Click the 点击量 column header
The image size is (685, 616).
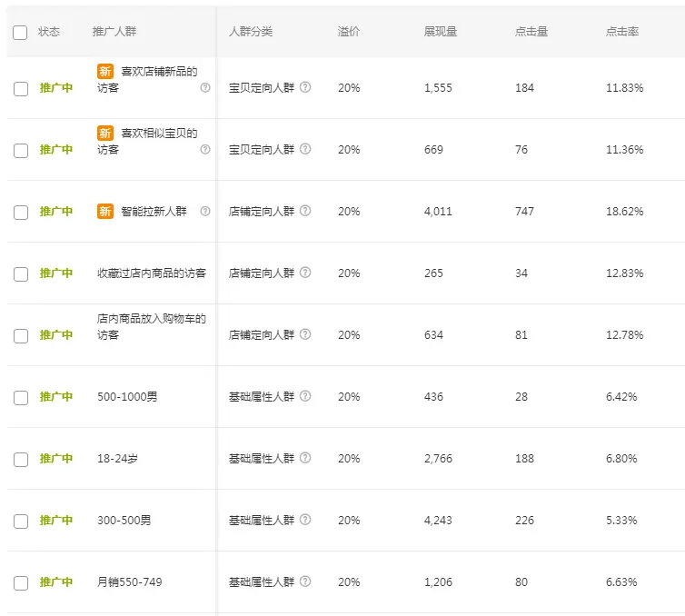tap(531, 32)
